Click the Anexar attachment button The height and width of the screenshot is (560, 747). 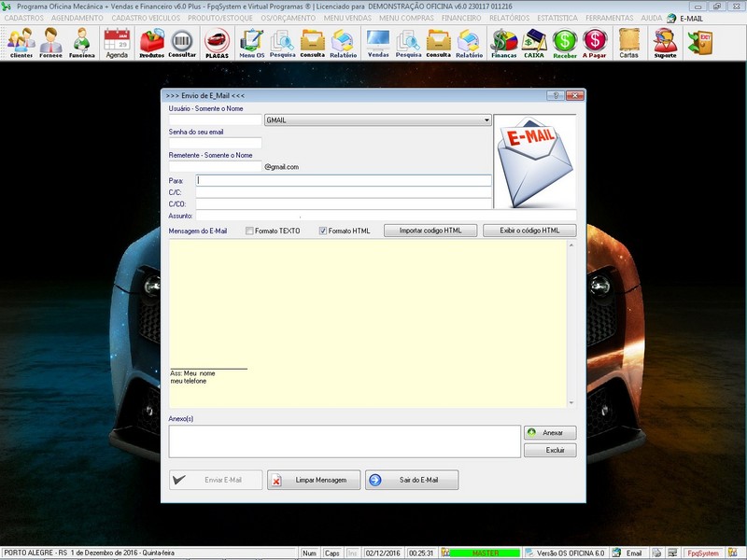[550, 432]
